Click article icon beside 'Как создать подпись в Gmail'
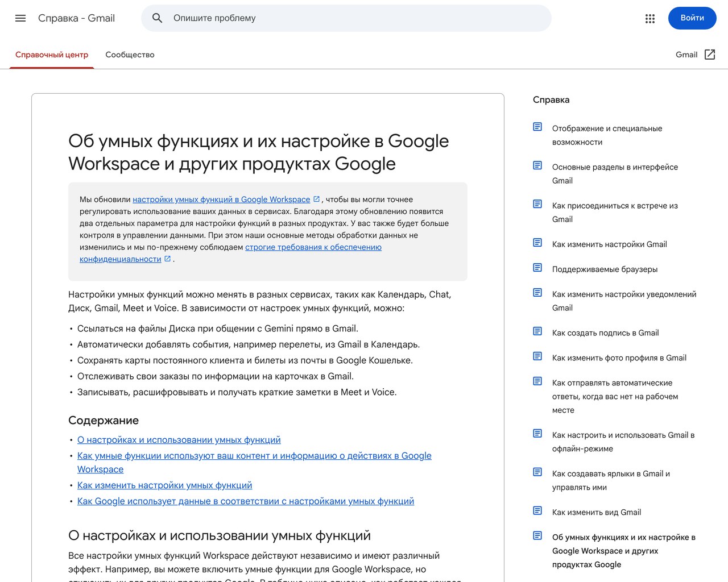 click(x=537, y=331)
